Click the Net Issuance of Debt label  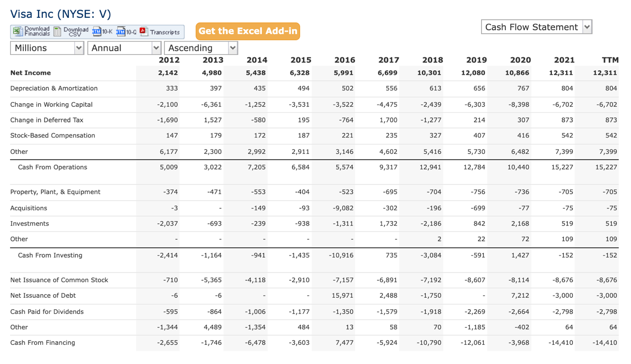pyautogui.click(x=43, y=295)
